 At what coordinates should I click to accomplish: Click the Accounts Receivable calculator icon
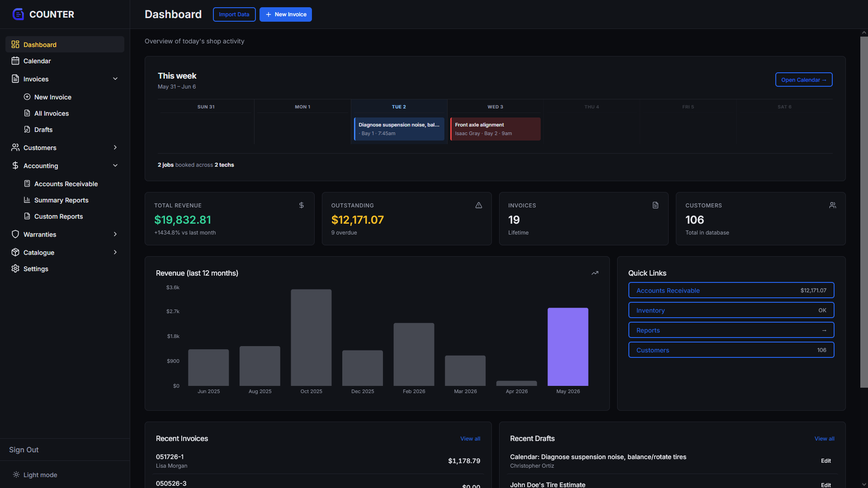(27, 183)
